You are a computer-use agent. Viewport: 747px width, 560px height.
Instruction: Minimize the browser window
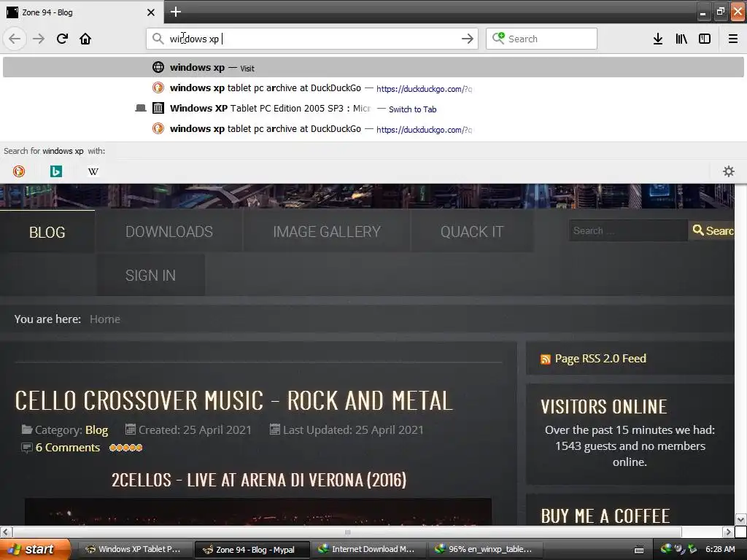tap(703, 12)
